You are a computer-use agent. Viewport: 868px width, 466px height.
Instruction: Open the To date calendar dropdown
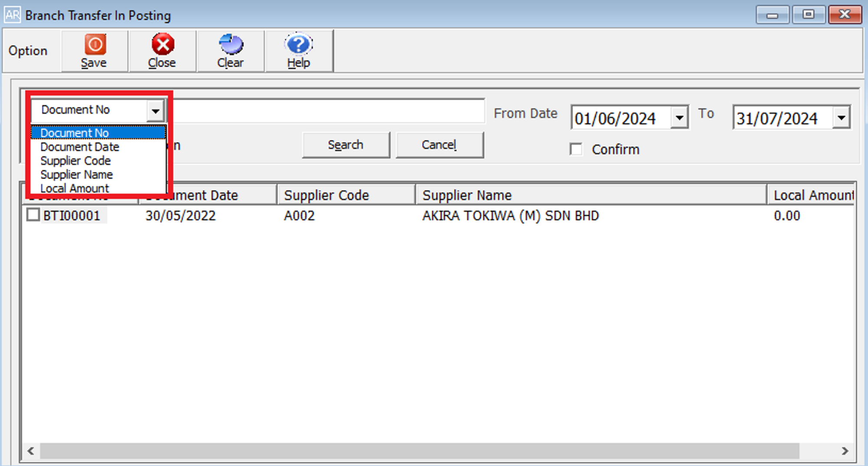click(x=841, y=118)
